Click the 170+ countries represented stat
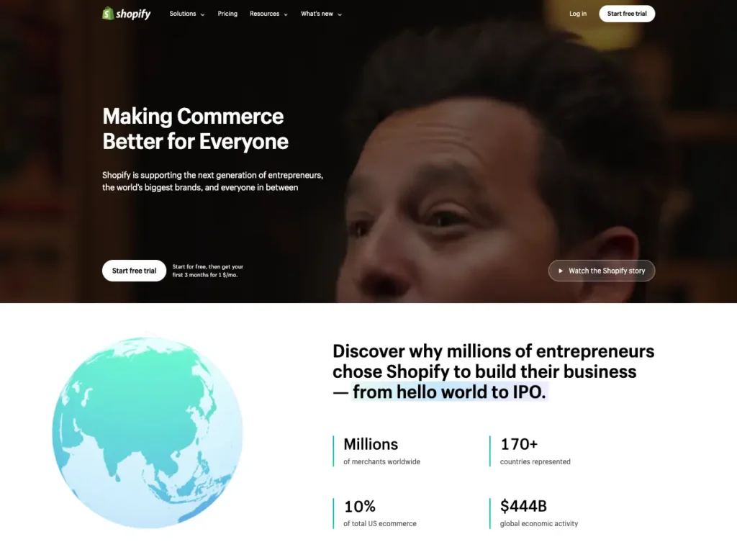737x560 pixels. (535, 451)
